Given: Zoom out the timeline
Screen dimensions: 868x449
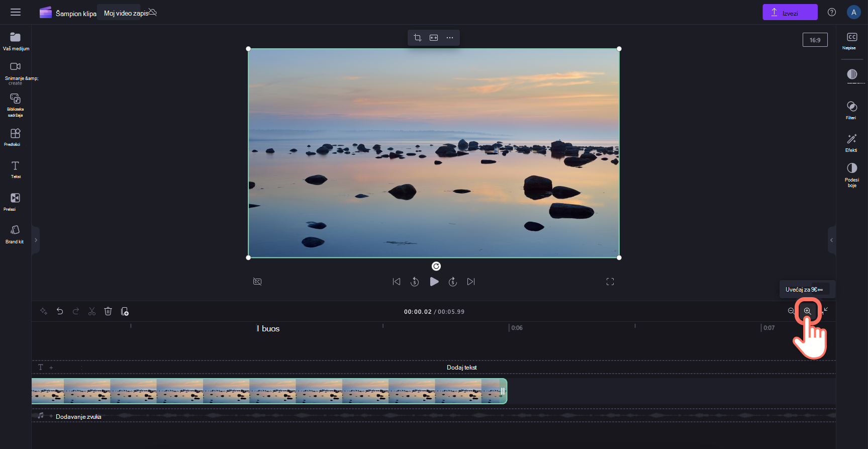Looking at the screenshot, I should click(791, 311).
